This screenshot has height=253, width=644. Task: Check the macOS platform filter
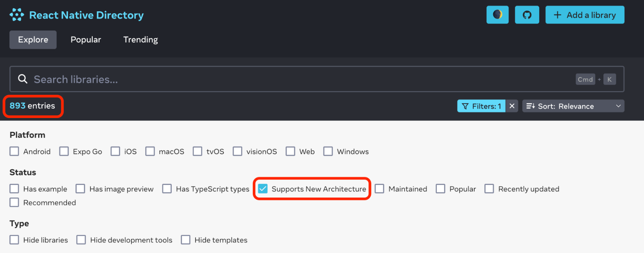[150, 151]
